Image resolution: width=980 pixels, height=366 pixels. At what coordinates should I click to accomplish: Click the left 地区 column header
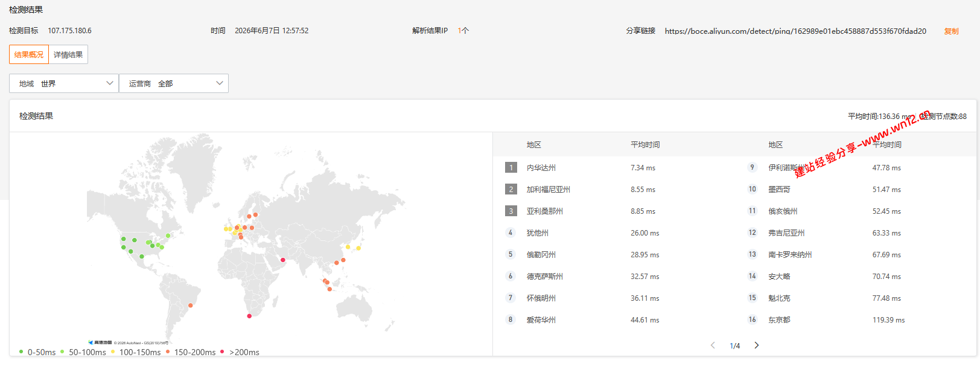pyautogui.click(x=533, y=145)
